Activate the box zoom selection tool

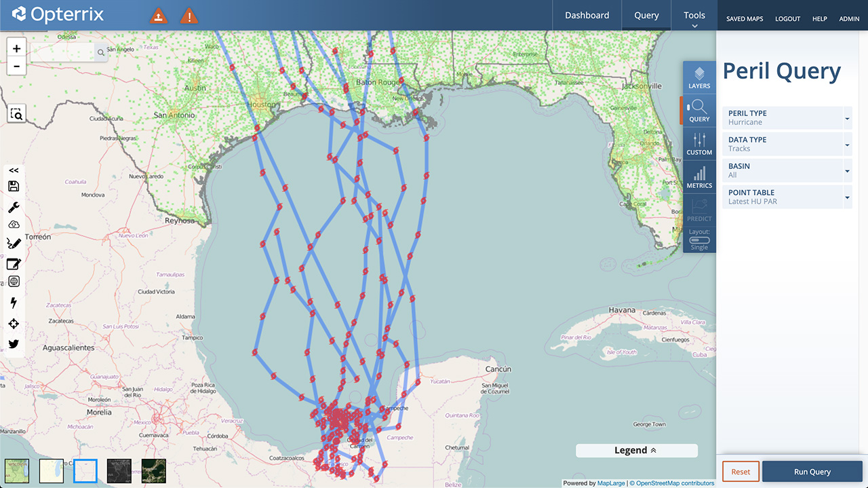tap(16, 114)
